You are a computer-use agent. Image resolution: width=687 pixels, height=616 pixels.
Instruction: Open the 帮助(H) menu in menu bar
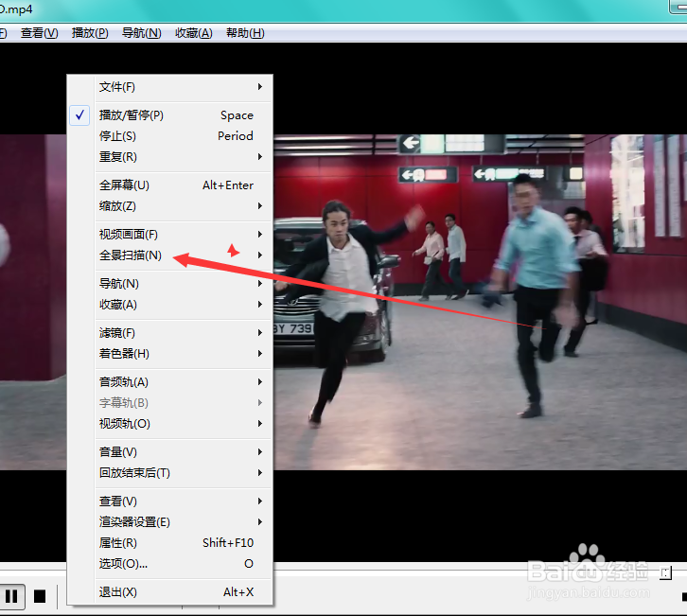pyautogui.click(x=245, y=33)
